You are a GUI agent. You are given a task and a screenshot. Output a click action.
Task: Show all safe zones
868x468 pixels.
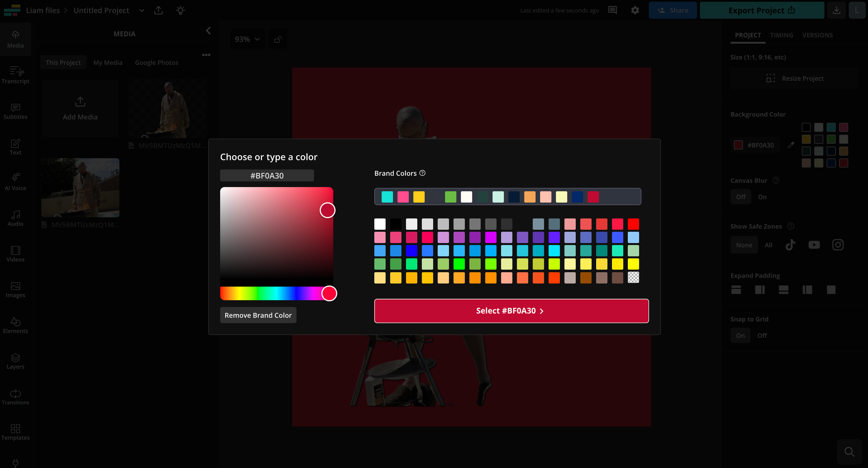click(768, 245)
